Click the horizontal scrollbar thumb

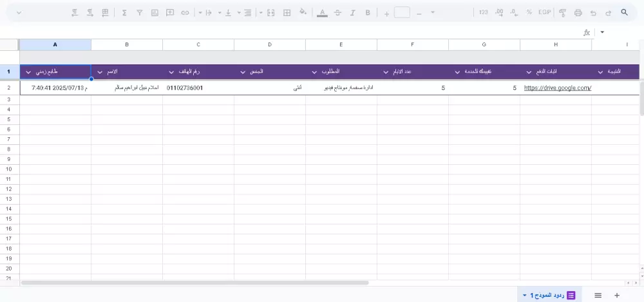click(195, 283)
